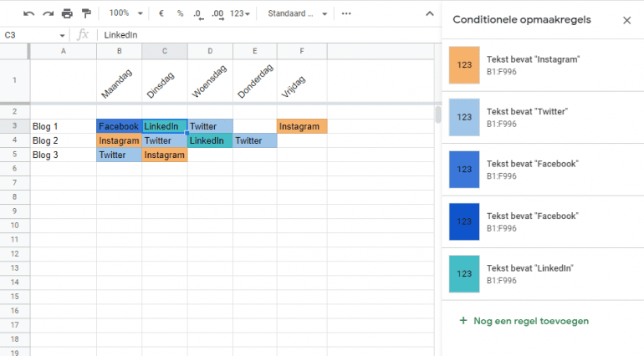This screenshot has height=356, width=644.
Task: Open more toolbar options ellipsis
Action: 346,13
